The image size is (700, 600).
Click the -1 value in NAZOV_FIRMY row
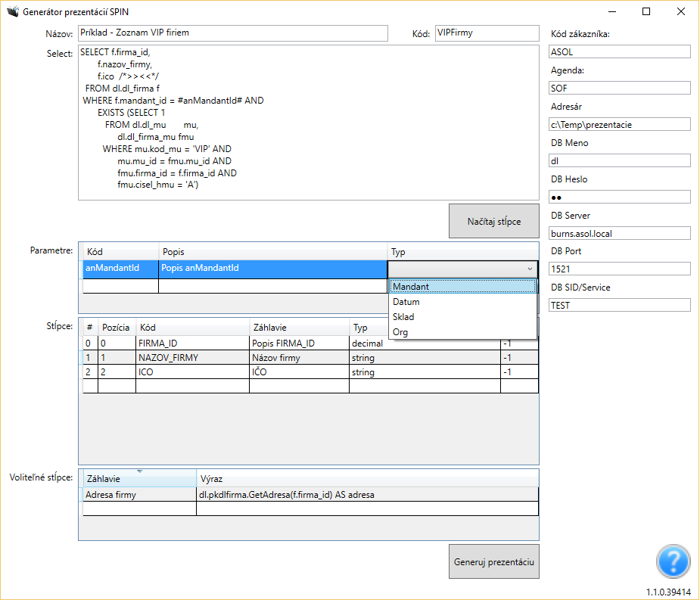pos(519,358)
